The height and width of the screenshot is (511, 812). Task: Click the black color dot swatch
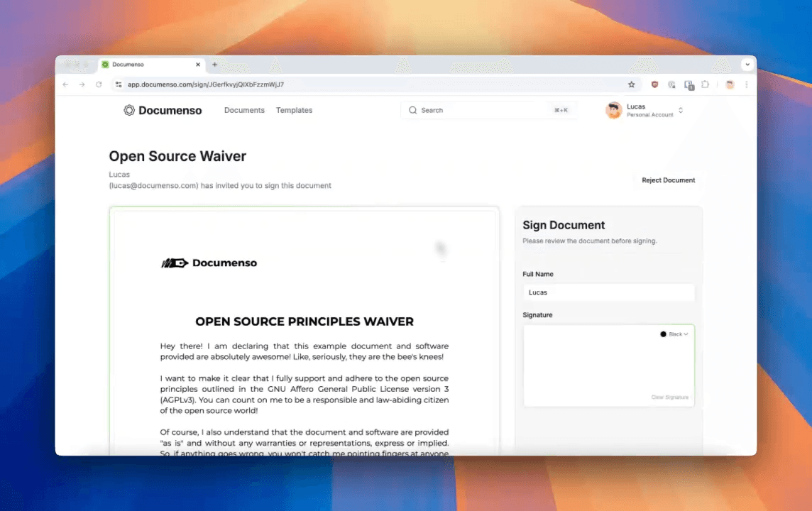coord(663,334)
